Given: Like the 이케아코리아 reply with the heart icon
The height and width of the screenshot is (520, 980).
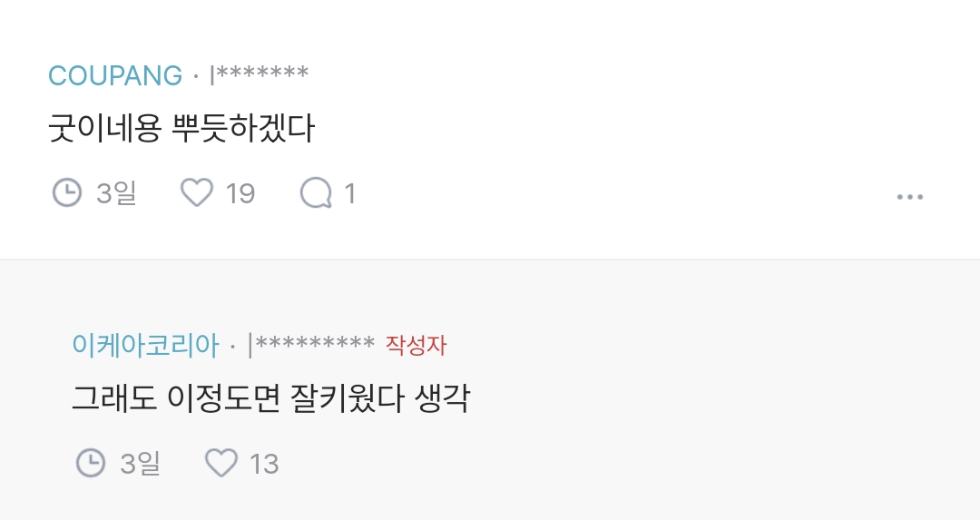Looking at the screenshot, I should point(220,463).
